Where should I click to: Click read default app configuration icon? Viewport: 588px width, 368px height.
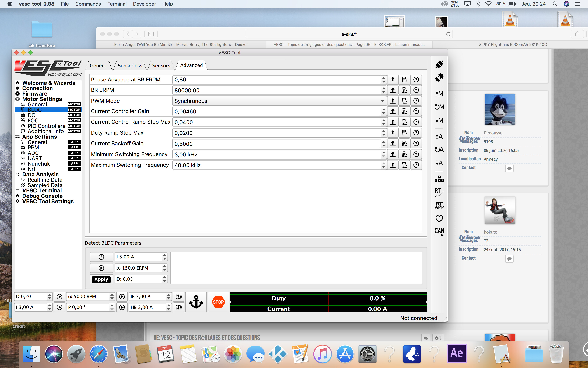[439, 150]
